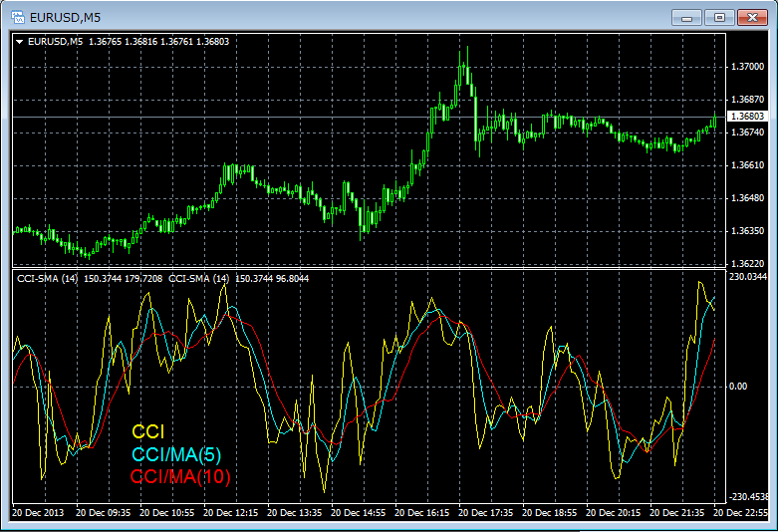Click the second CCI-SMA (14) indicator label
The height and width of the screenshot is (532, 778).
[x=199, y=278]
